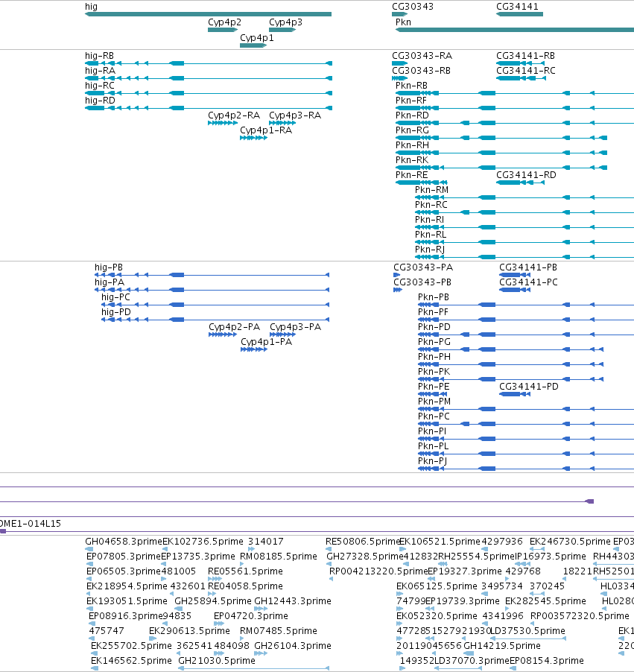The image size is (634, 672).
Task: Select the hig-RB transcript label
Action: pos(99,56)
